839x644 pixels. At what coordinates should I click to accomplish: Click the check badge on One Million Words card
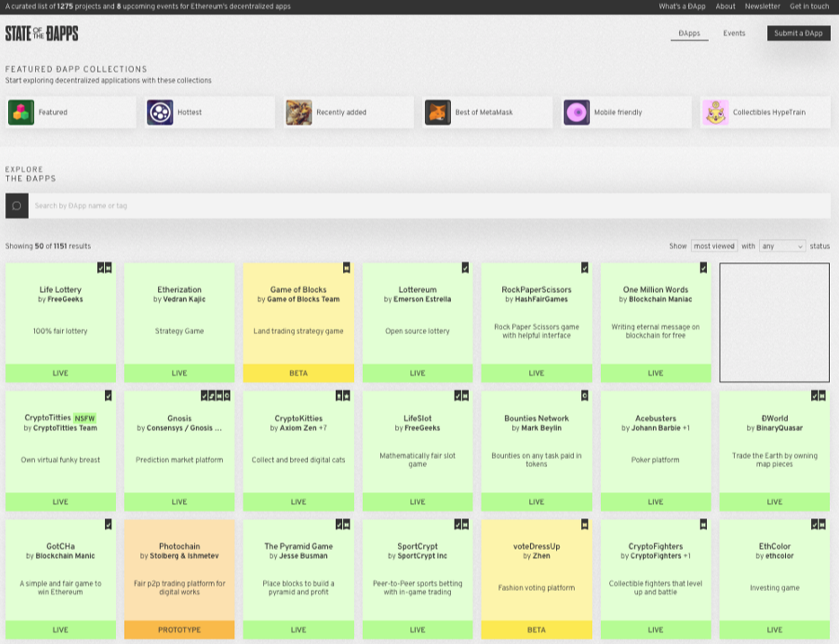pos(703,268)
